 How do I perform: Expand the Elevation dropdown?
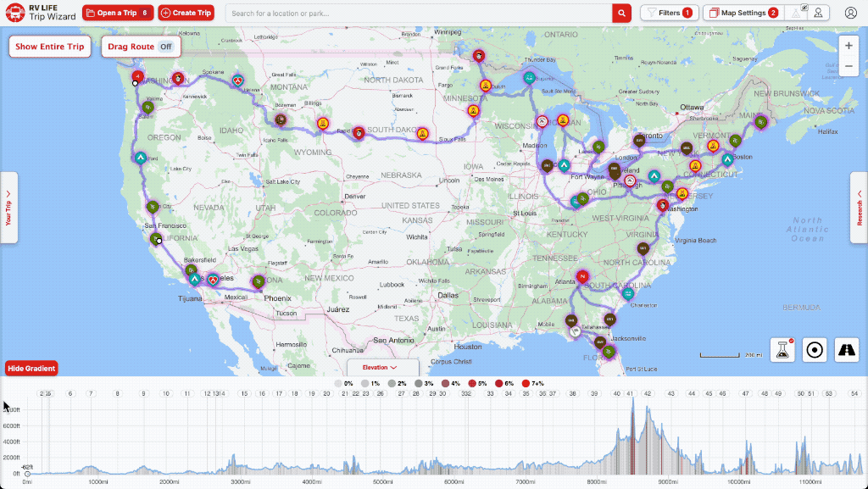383,368
